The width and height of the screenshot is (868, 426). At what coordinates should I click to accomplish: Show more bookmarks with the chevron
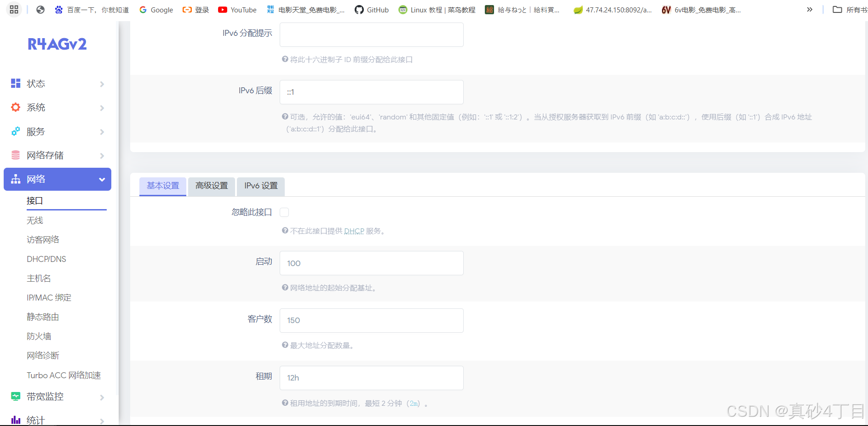[810, 10]
